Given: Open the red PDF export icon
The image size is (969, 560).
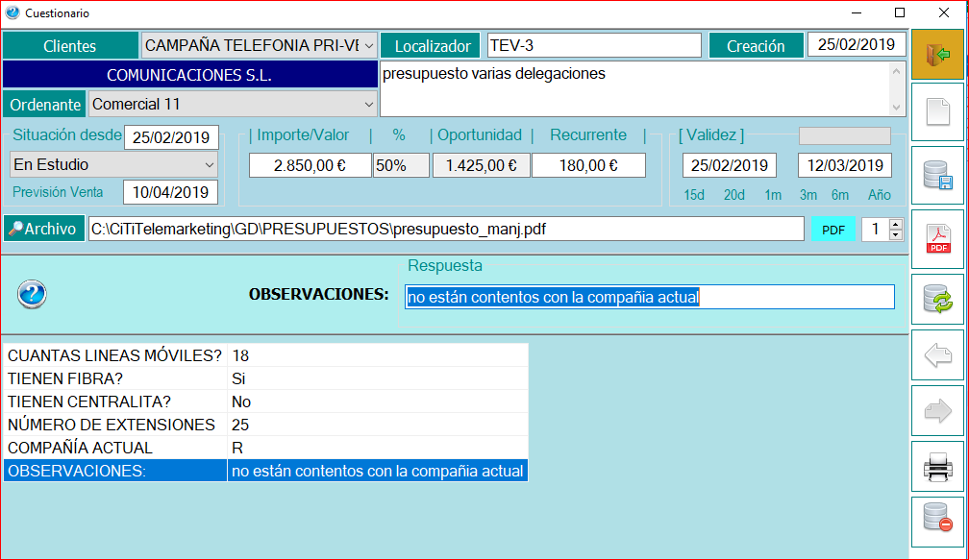Looking at the screenshot, I should tap(937, 239).
